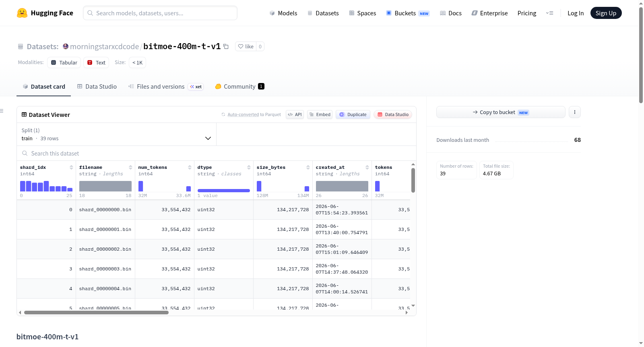The width and height of the screenshot is (644, 347).
Task: Click the main search models input
Action: (160, 13)
